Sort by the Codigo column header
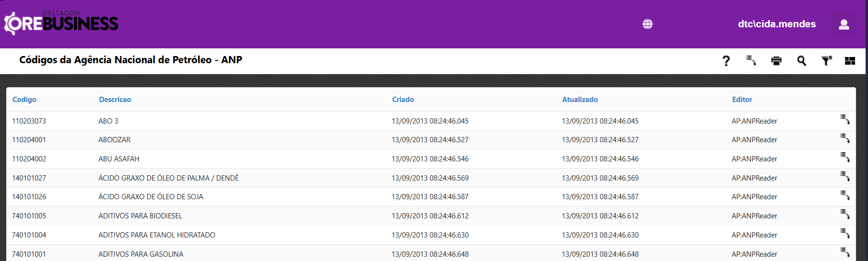 pyautogui.click(x=24, y=100)
